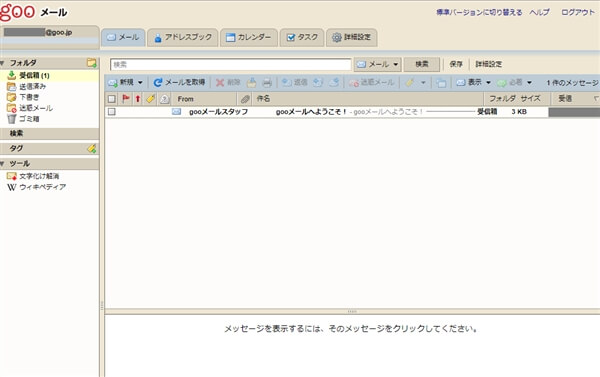This screenshot has width=600, height=377.
Task: Tick the select-all checkbox in header row
Action: 111,99
